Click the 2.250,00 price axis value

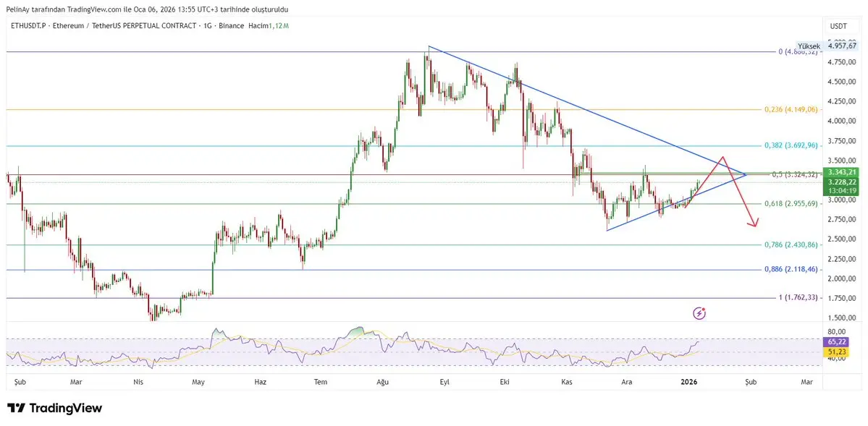click(x=842, y=259)
